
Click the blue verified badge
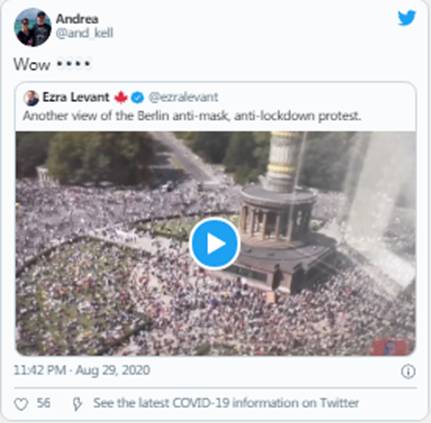click(x=137, y=98)
